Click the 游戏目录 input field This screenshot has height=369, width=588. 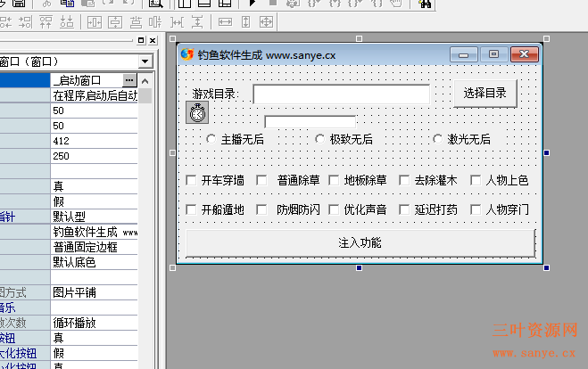pyautogui.click(x=342, y=94)
